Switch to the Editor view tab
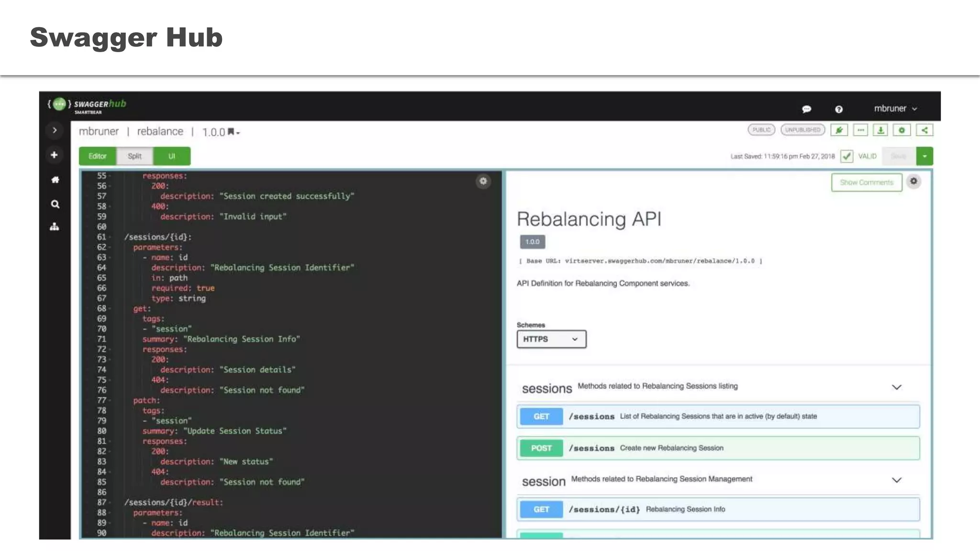Image resolution: width=980 pixels, height=551 pixels. click(97, 156)
